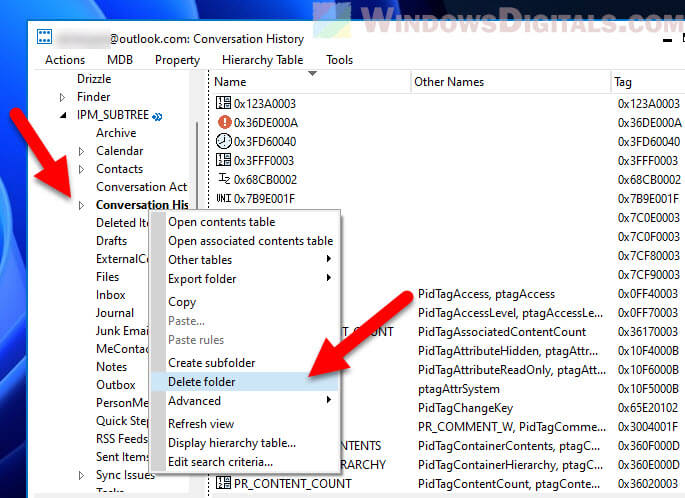Select the Journal folder
This screenshot has height=498, width=685.
tap(115, 313)
